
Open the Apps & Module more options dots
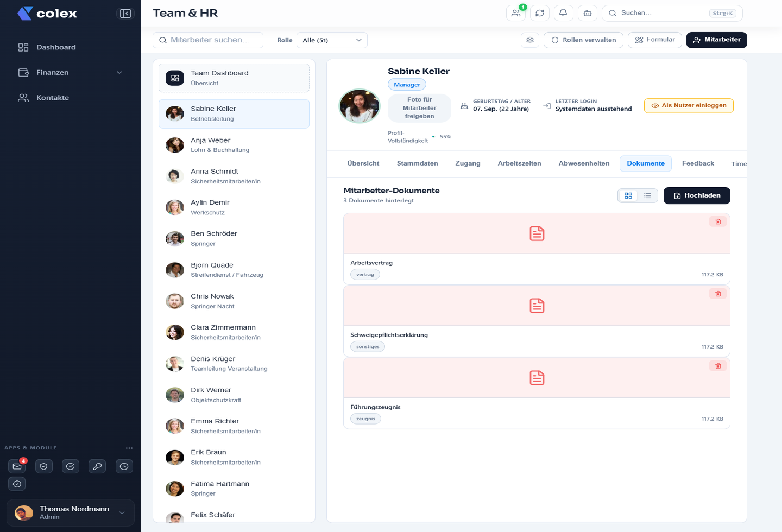pos(129,448)
